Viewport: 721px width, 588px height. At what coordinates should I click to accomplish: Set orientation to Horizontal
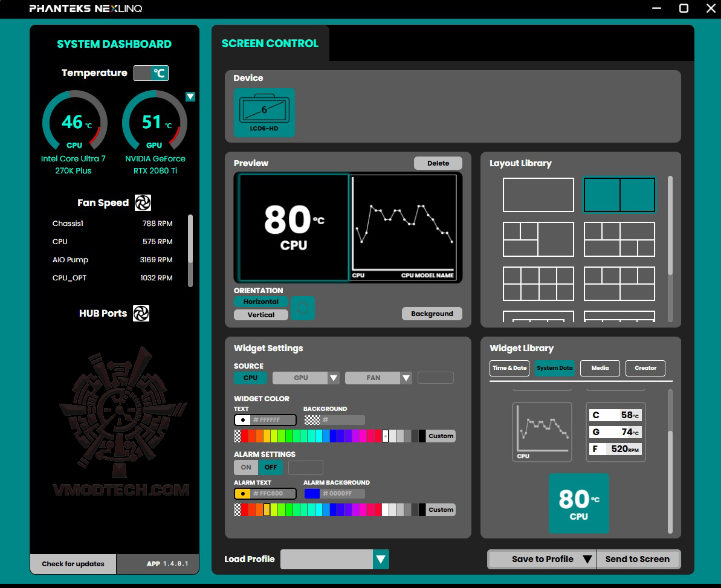point(260,302)
